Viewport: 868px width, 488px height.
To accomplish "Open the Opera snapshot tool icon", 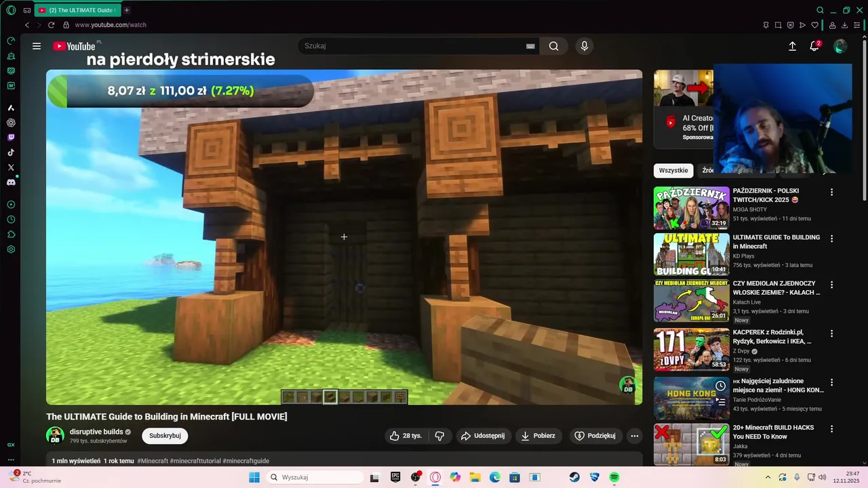I will 778,25.
